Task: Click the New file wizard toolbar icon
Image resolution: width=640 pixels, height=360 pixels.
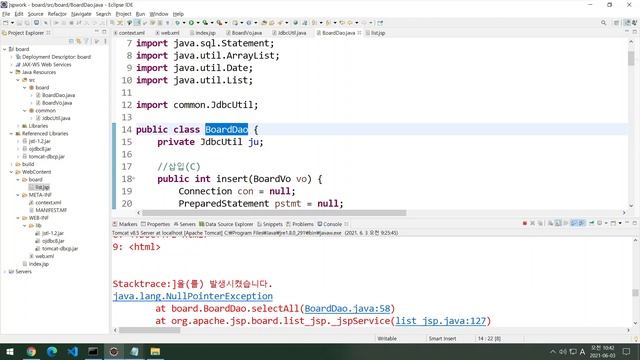Action: pos(6,23)
